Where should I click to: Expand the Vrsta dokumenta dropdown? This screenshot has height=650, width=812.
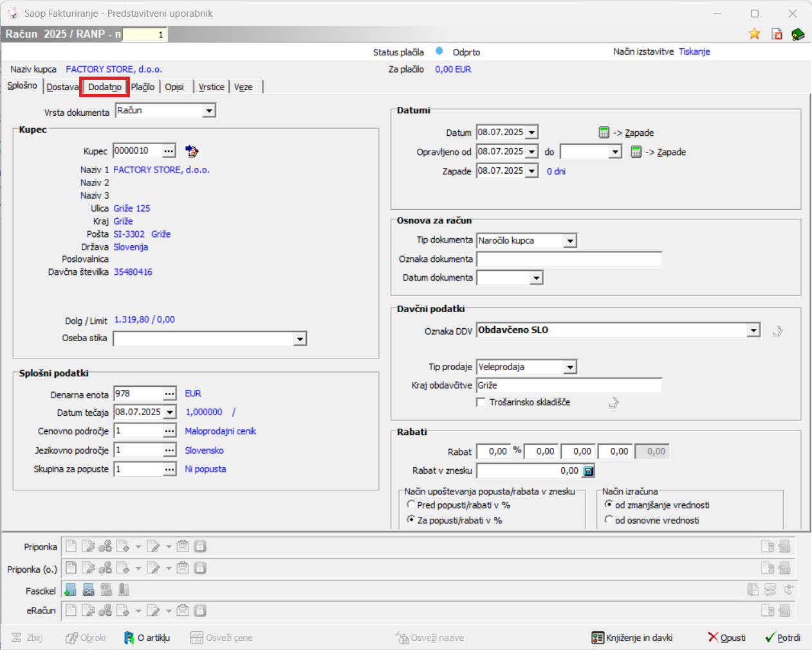click(208, 111)
